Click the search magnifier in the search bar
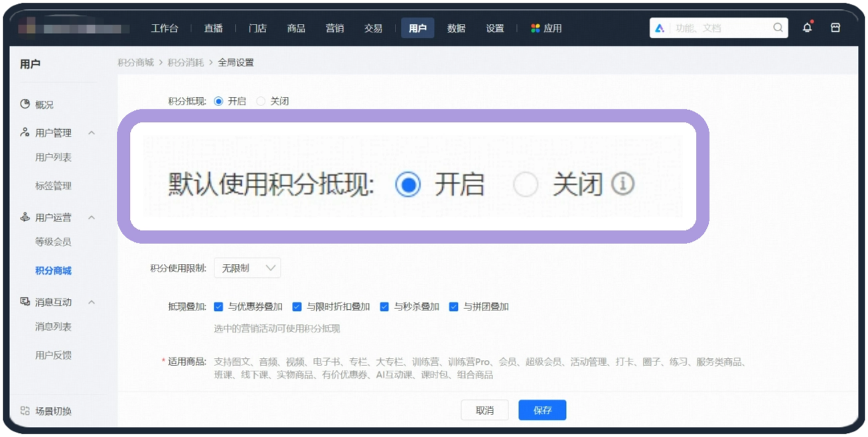 point(777,28)
